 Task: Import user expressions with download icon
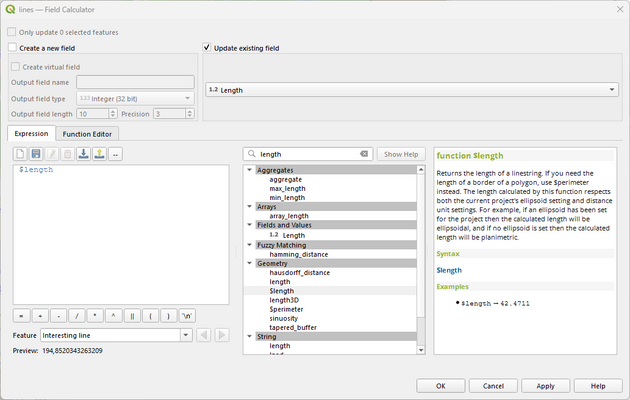point(84,154)
